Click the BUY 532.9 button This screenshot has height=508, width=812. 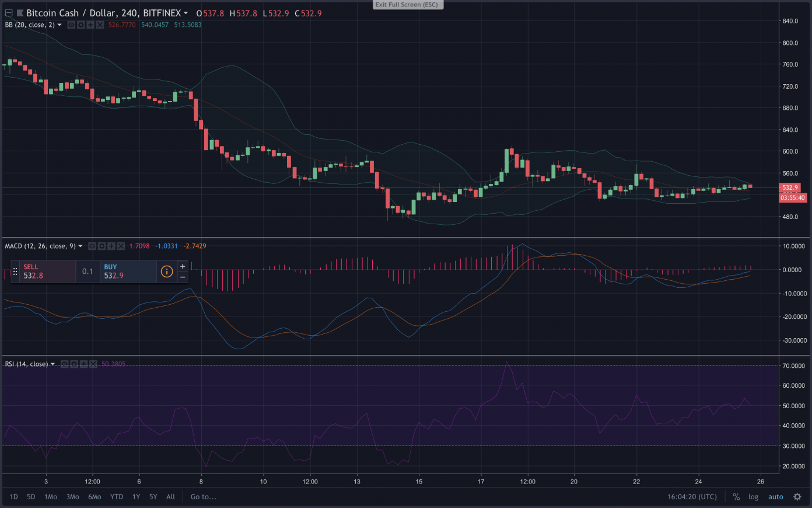click(x=128, y=272)
